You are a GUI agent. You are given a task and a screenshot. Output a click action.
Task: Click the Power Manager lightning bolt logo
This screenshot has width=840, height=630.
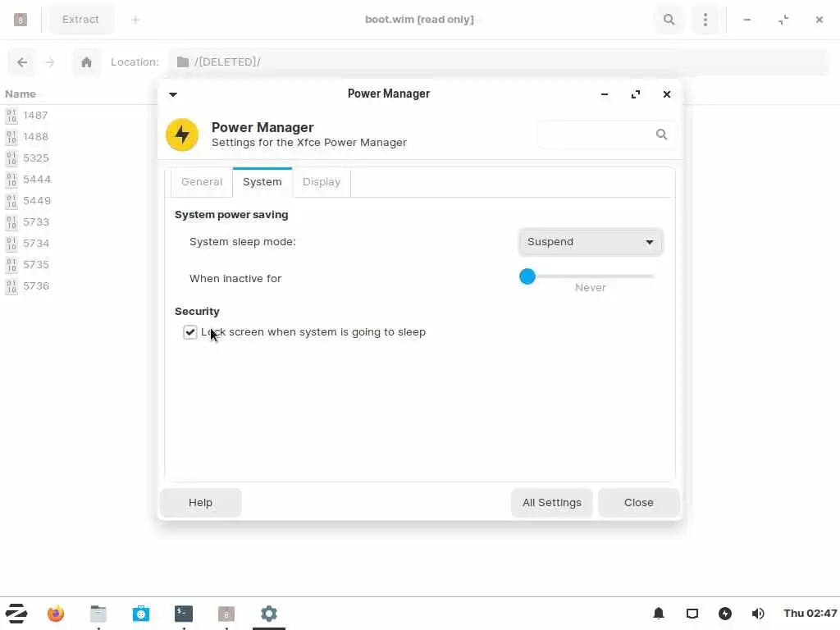click(x=182, y=135)
